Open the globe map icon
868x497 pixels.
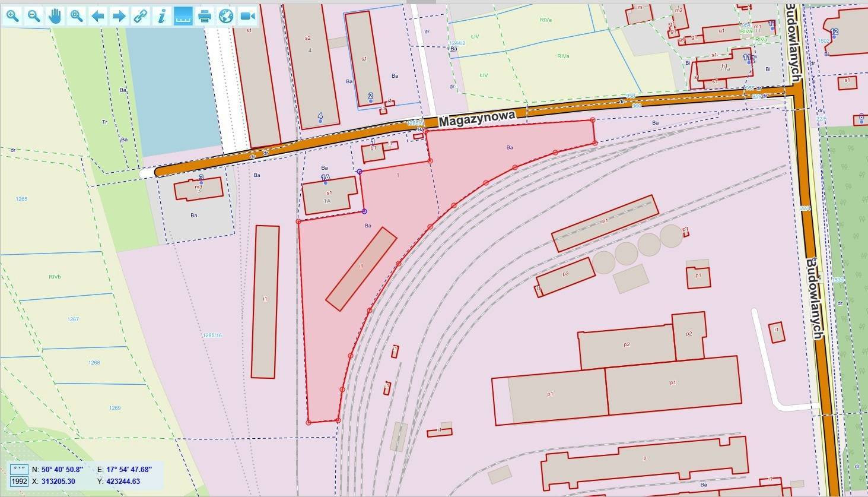226,16
